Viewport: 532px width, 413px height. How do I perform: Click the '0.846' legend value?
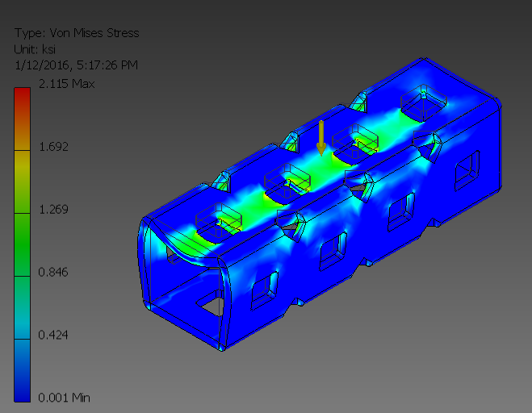point(53,273)
